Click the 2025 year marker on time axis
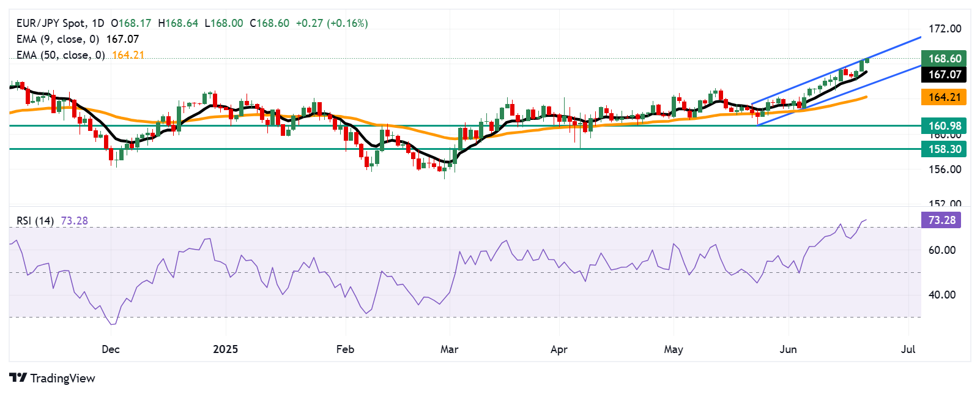 tap(225, 349)
